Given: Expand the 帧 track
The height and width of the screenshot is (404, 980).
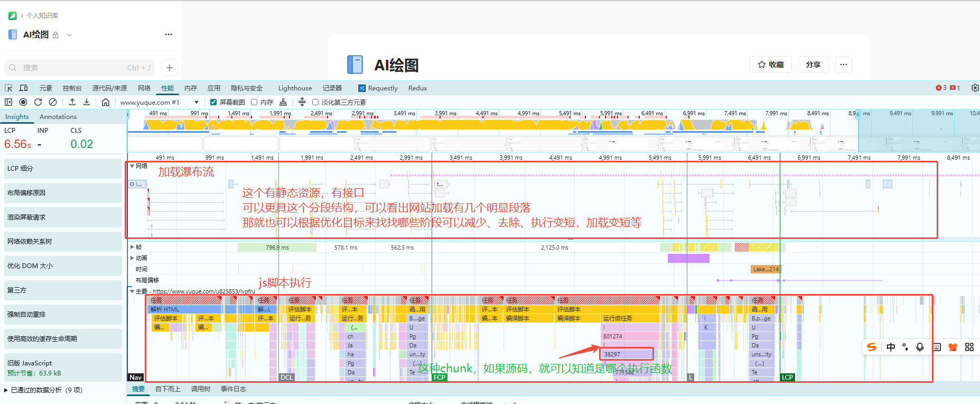Looking at the screenshot, I should coord(133,247).
